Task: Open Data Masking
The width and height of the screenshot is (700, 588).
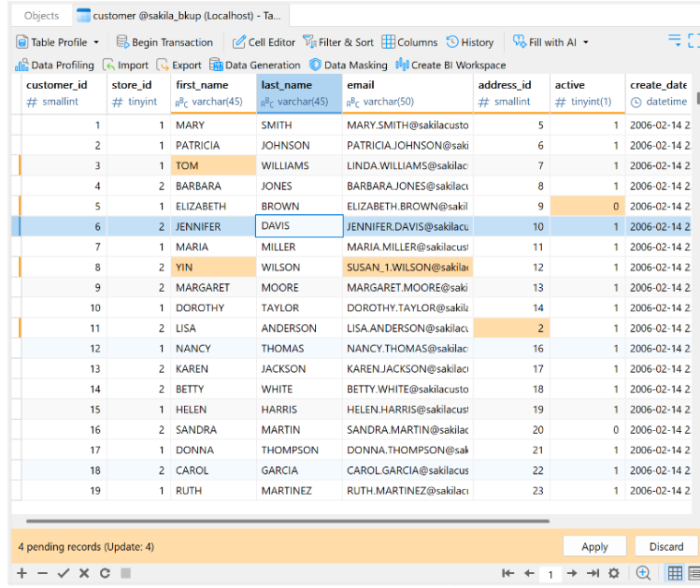Action: [x=349, y=65]
